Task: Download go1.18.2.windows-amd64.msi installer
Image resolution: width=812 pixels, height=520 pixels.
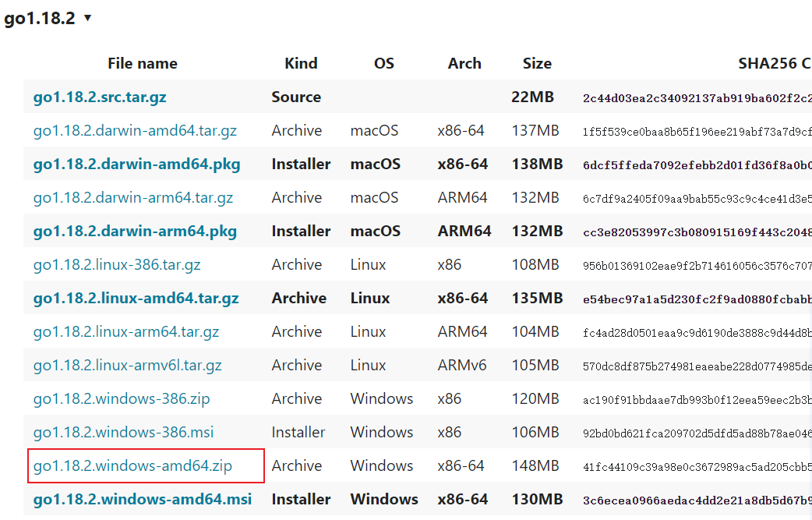Action: (x=143, y=499)
